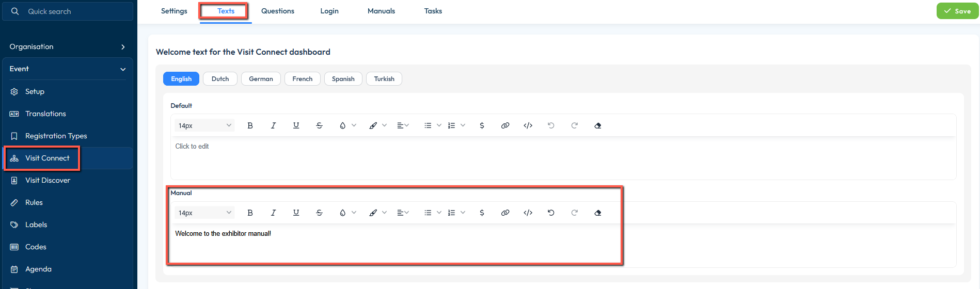Click dollar variable icon in Default toolbar

tap(482, 125)
